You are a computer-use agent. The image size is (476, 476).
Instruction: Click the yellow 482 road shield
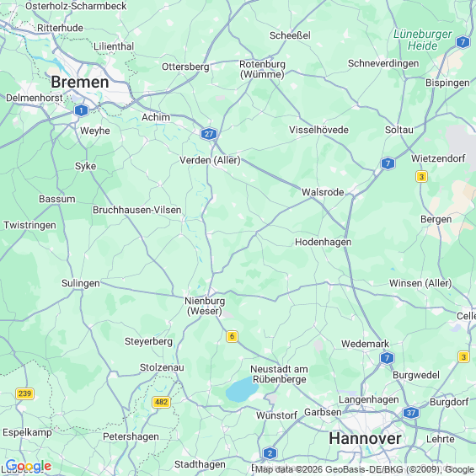point(161,402)
